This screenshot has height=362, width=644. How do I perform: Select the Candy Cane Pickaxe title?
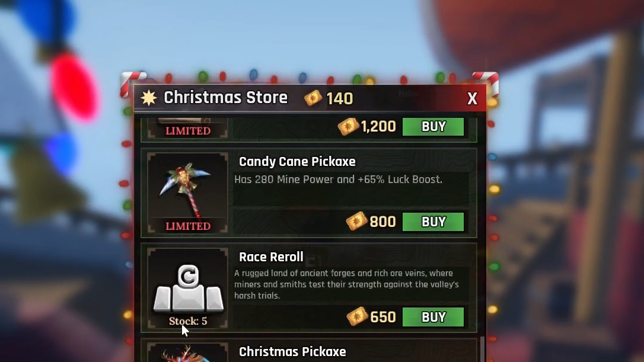pos(297,162)
